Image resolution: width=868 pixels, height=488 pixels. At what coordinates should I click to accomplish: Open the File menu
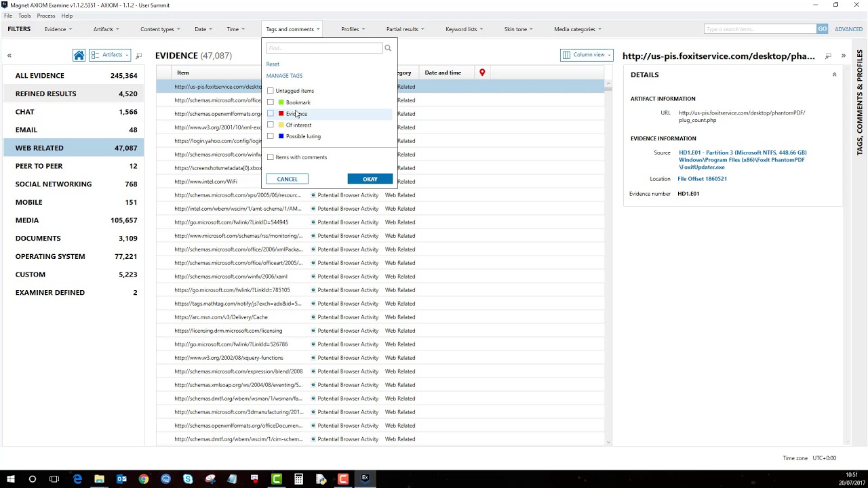(x=8, y=16)
